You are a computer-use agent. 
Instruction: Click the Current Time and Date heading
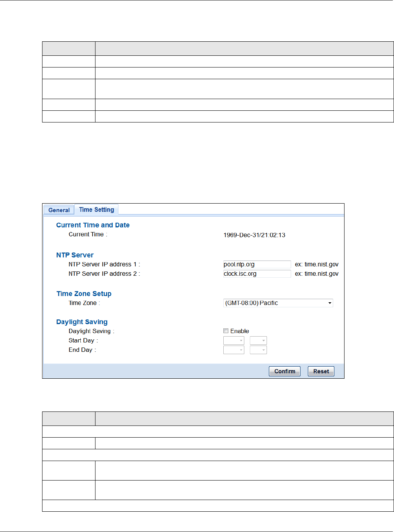click(x=93, y=225)
